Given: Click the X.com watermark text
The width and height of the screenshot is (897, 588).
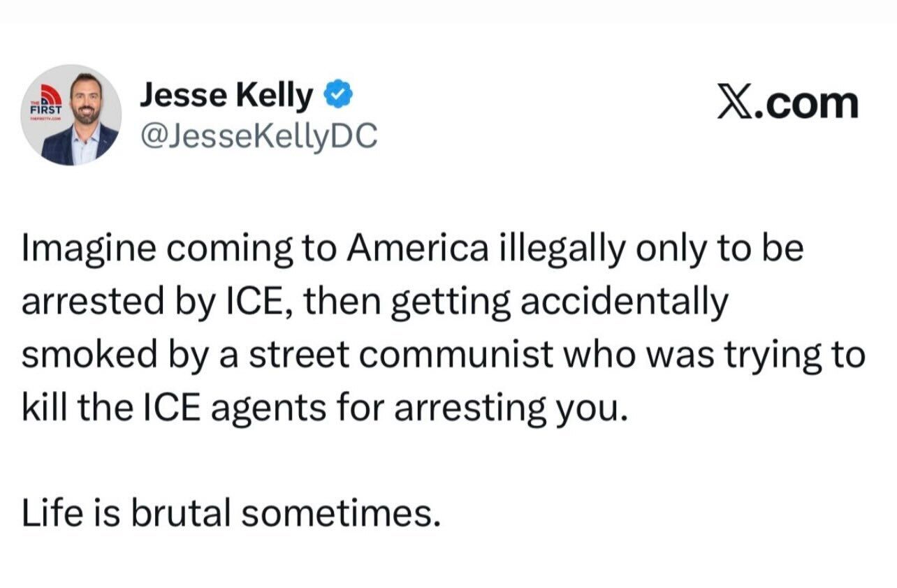Looking at the screenshot, I should (787, 103).
